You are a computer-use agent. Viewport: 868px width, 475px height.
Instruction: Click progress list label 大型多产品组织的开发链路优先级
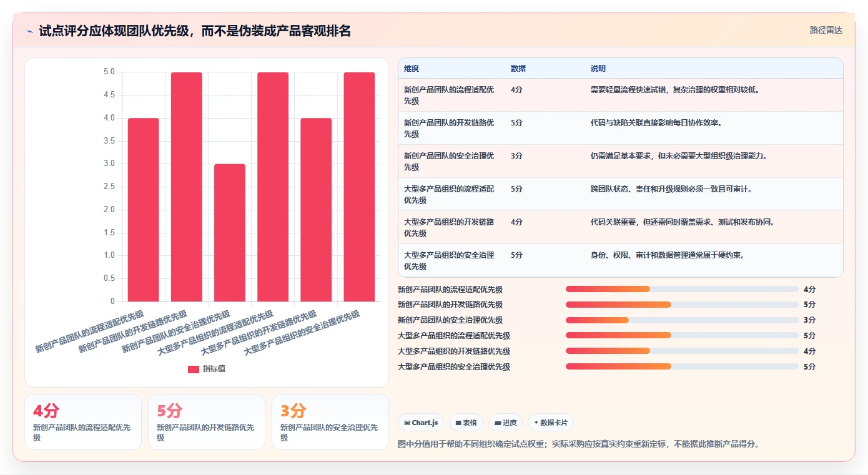click(x=454, y=351)
